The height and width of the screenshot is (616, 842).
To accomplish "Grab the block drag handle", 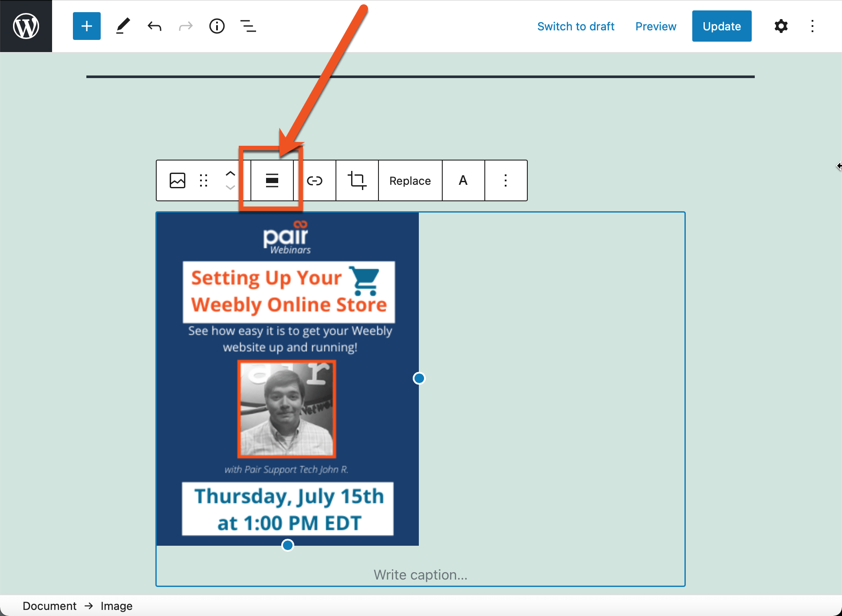I will pyautogui.click(x=204, y=180).
